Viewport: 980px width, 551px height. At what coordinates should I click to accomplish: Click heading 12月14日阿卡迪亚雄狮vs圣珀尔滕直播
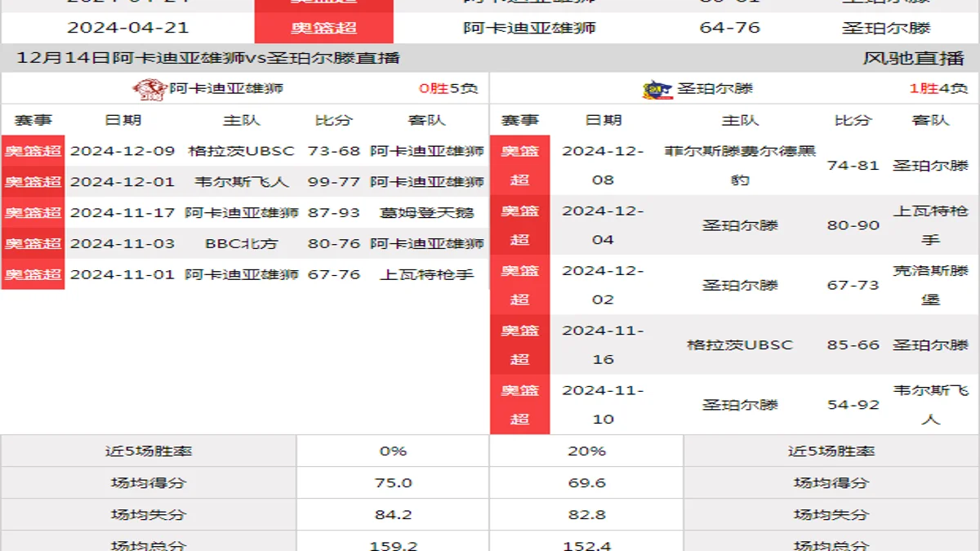tap(208, 58)
